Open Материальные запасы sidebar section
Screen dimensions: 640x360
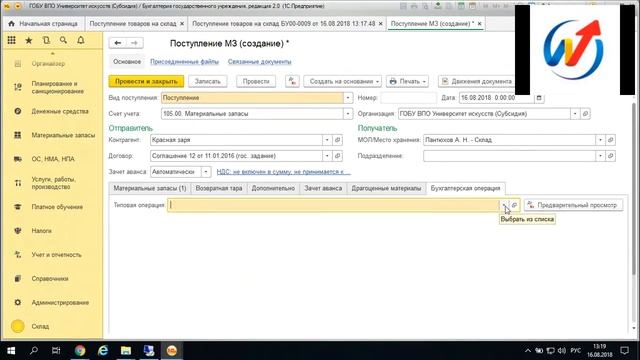click(63, 135)
